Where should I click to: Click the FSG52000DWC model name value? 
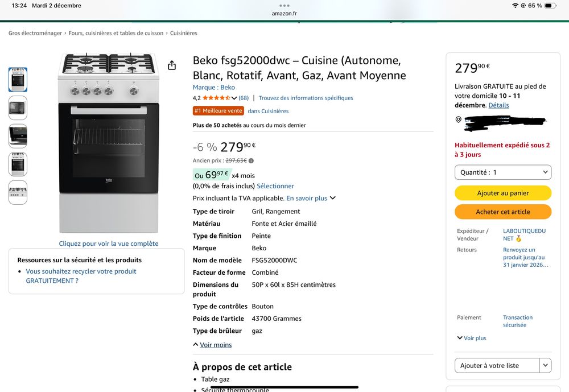(274, 260)
